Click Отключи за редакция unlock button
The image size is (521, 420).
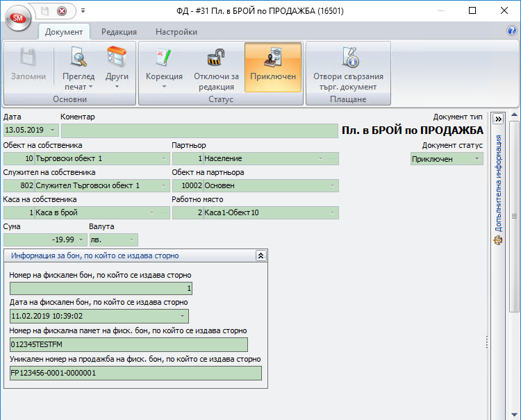tap(216, 67)
